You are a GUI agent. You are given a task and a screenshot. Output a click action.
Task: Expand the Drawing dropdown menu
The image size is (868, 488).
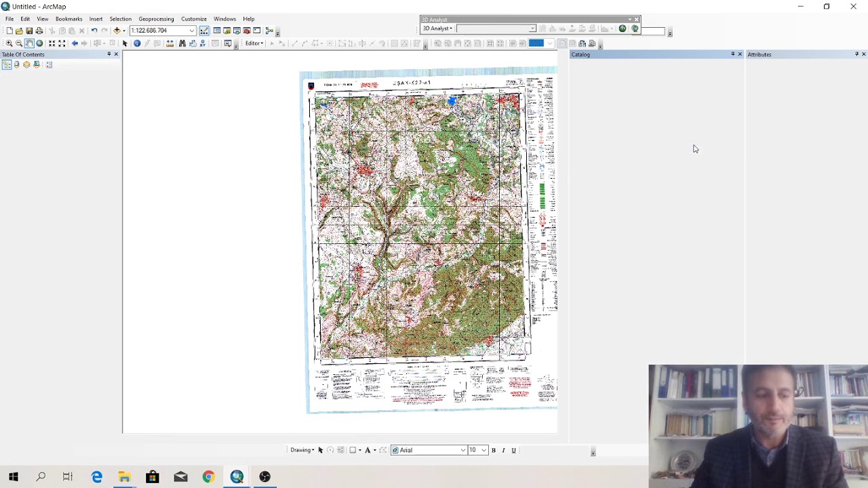point(302,450)
